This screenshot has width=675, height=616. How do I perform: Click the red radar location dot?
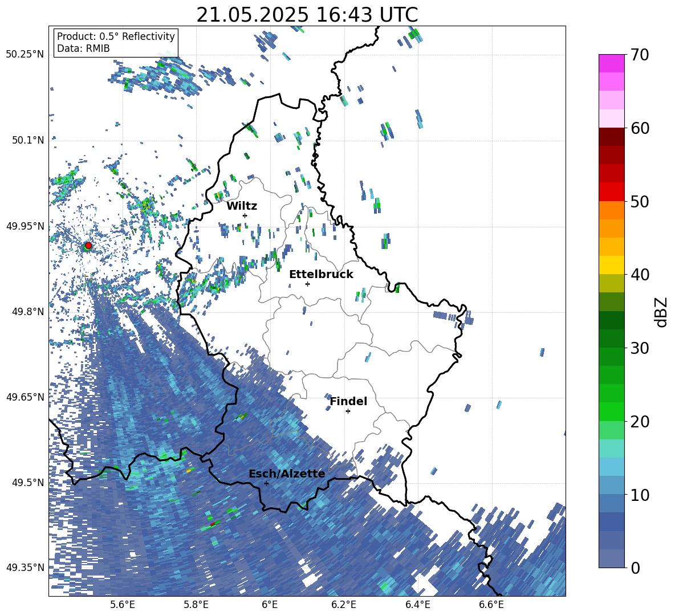[88, 246]
